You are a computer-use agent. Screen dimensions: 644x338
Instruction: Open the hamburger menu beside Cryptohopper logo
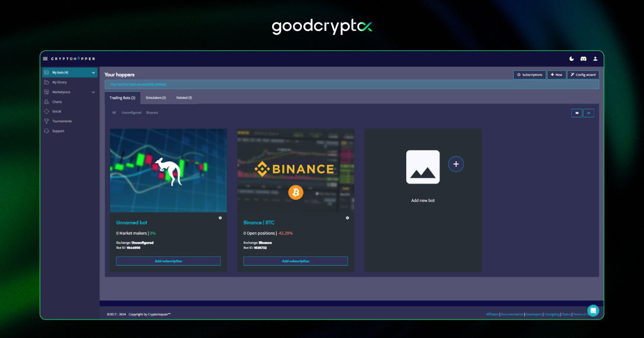45,59
